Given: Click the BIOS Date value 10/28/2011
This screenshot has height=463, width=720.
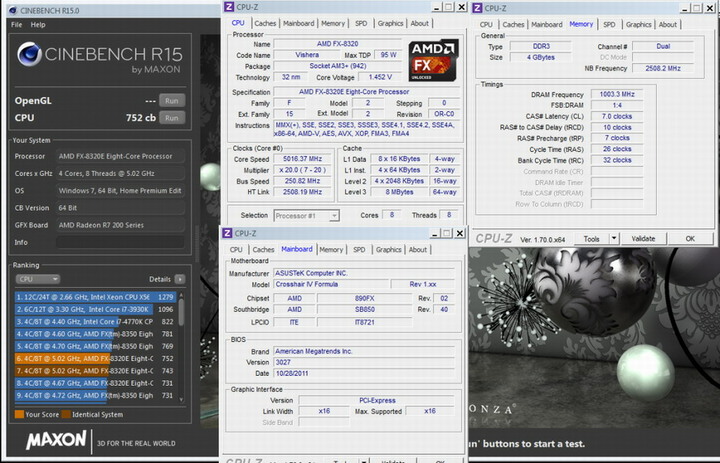Looking at the screenshot, I should [x=364, y=373].
